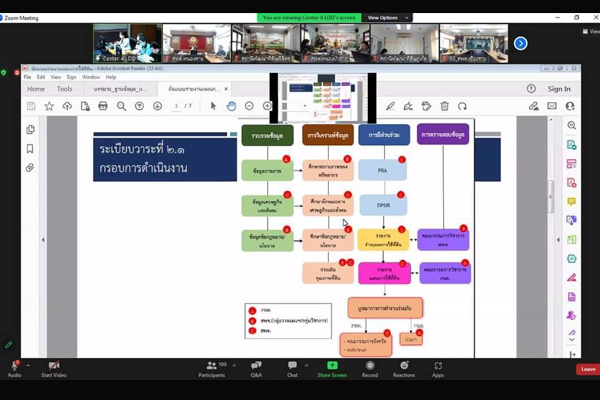Open the Chat panel

pyautogui.click(x=292, y=367)
